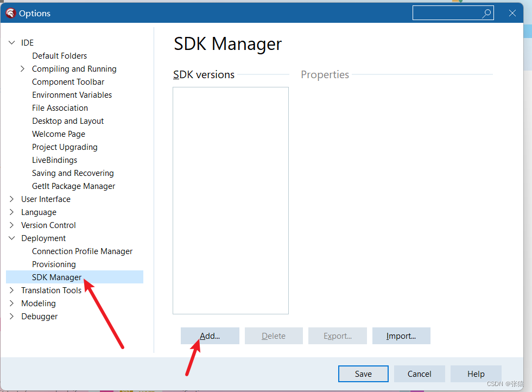Select Modeling category label
The height and width of the screenshot is (392, 532).
(x=39, y=304)
